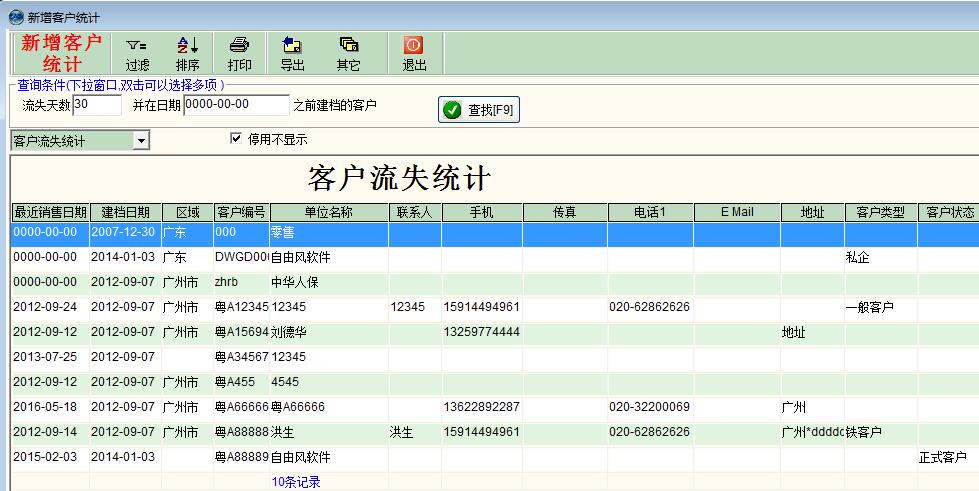Click the Sort (排序) toolbar icon
Viewport: 979px width, 491px height.
pyautogui.click(x=187, y=53)
